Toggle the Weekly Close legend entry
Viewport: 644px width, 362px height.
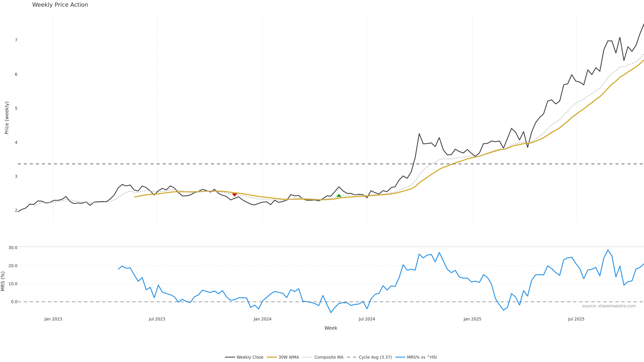244,357
